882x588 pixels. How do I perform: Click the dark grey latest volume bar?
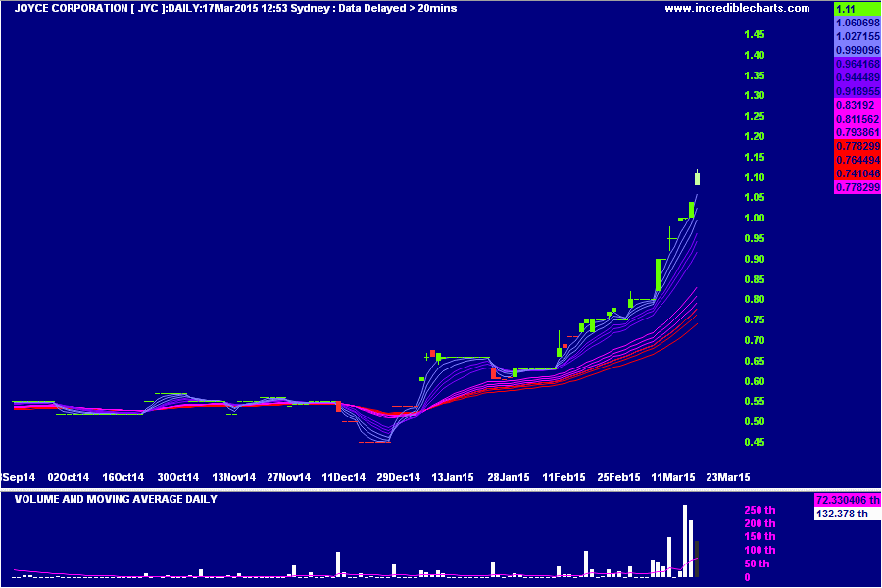[697, 560]
